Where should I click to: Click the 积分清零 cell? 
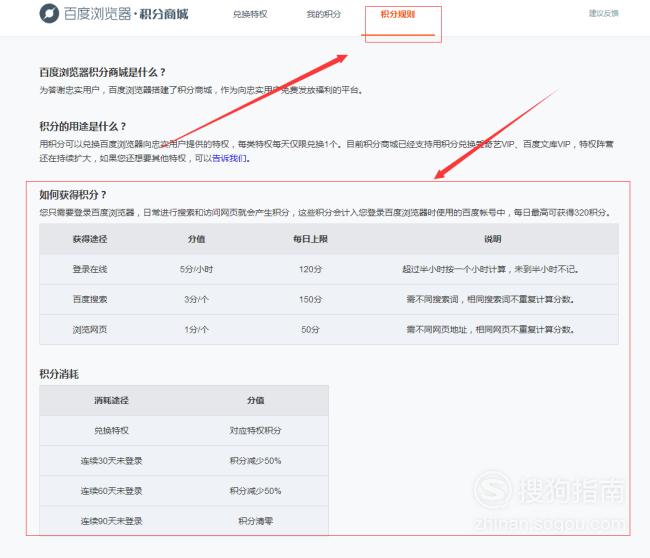point(255,521)
